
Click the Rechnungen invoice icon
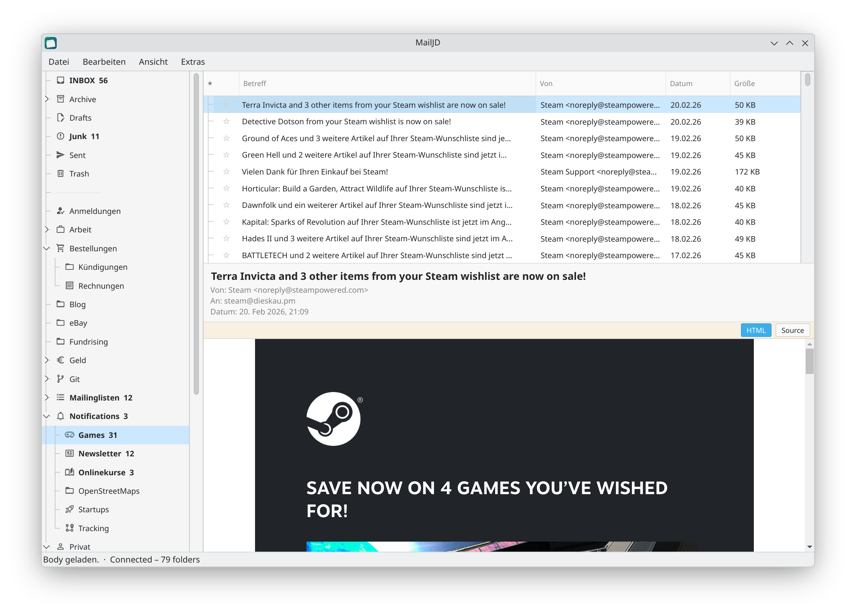69,285
